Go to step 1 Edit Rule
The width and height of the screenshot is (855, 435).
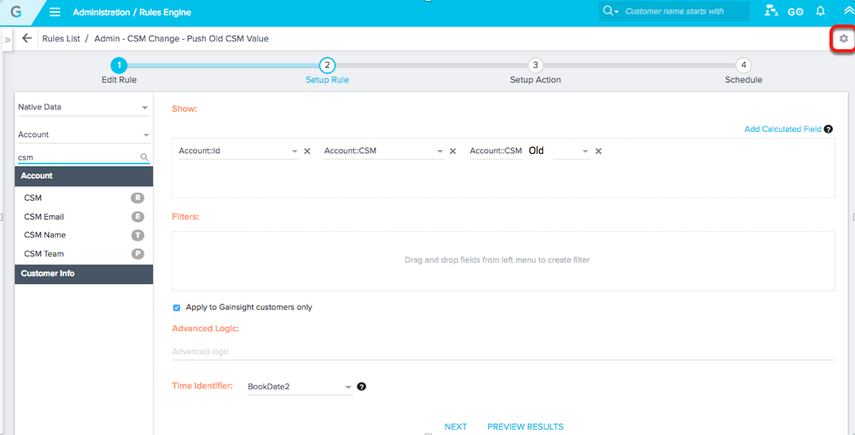pyautogui.click(x=119, y=66)
